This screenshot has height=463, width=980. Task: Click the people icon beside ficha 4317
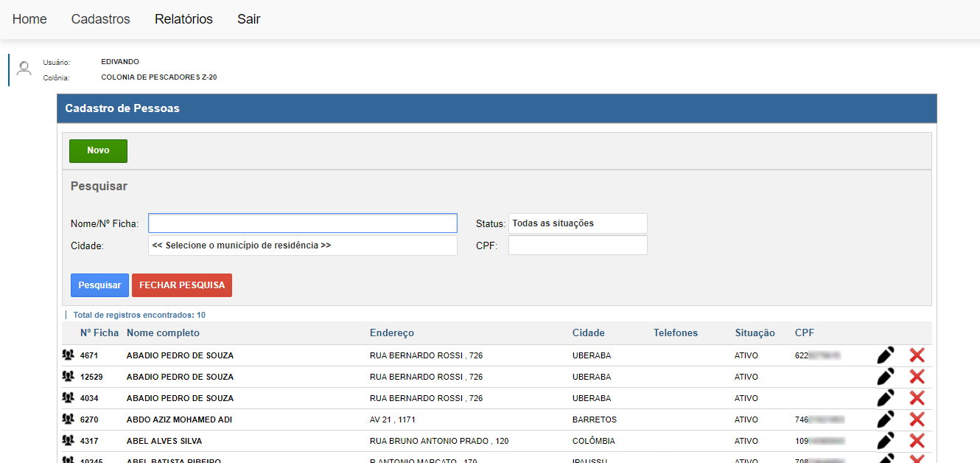[69, 441]
